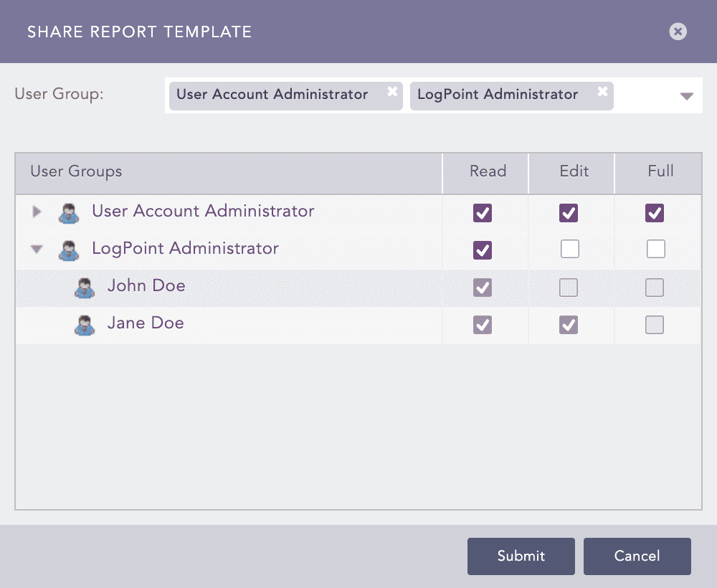Expand the User Account Administrator group row

click(x=36, y=212)
